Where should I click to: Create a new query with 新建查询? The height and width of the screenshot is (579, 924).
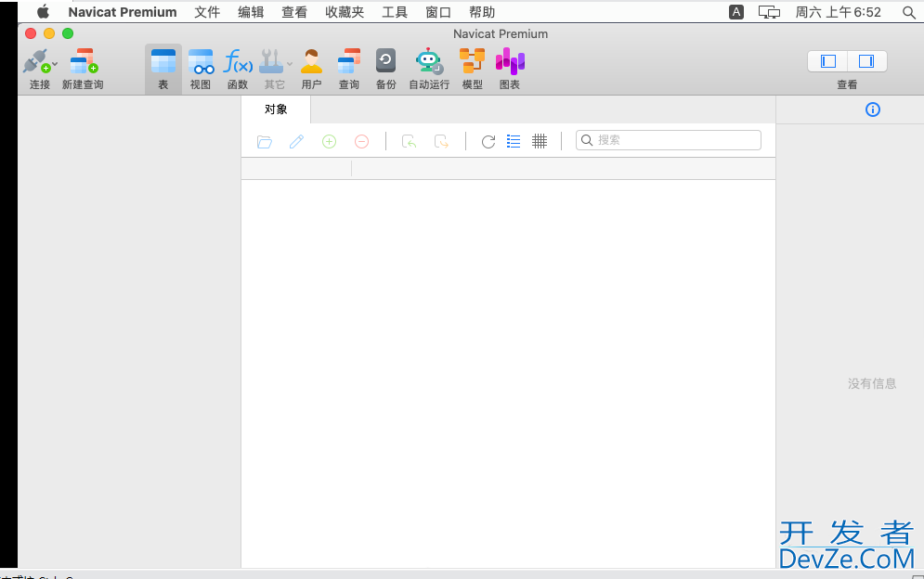83,69
